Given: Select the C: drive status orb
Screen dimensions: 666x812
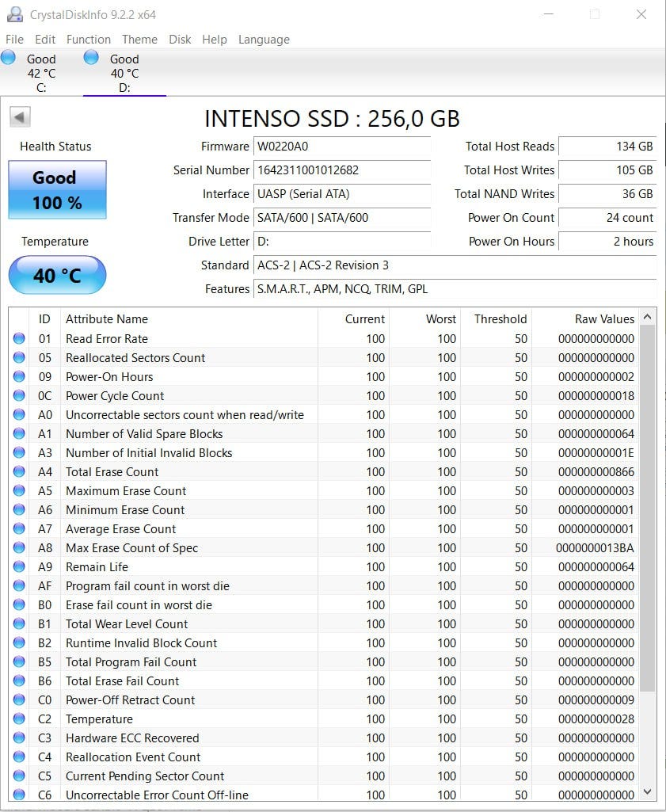Looking at the screenshot, I should pyautogui.click(x=9, y=57).
